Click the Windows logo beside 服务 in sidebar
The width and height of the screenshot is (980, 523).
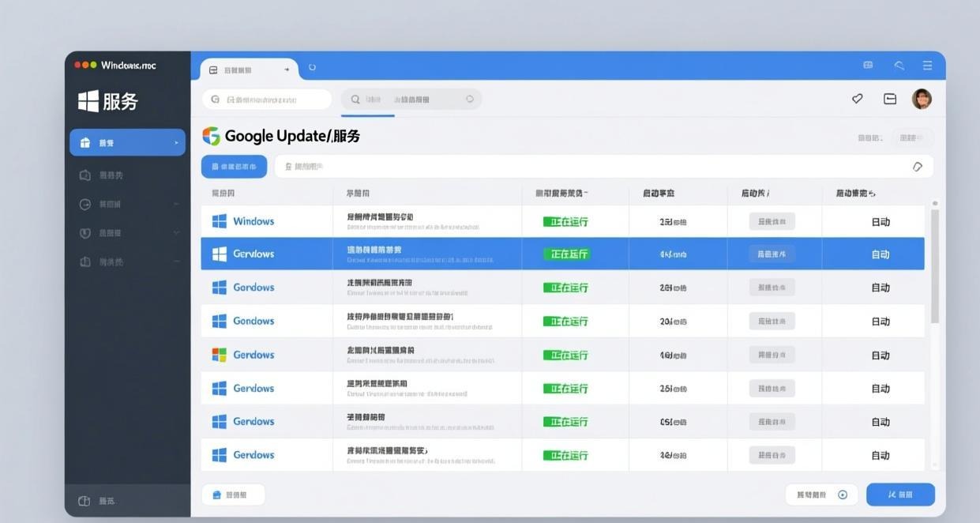click(x=88, y=100)
